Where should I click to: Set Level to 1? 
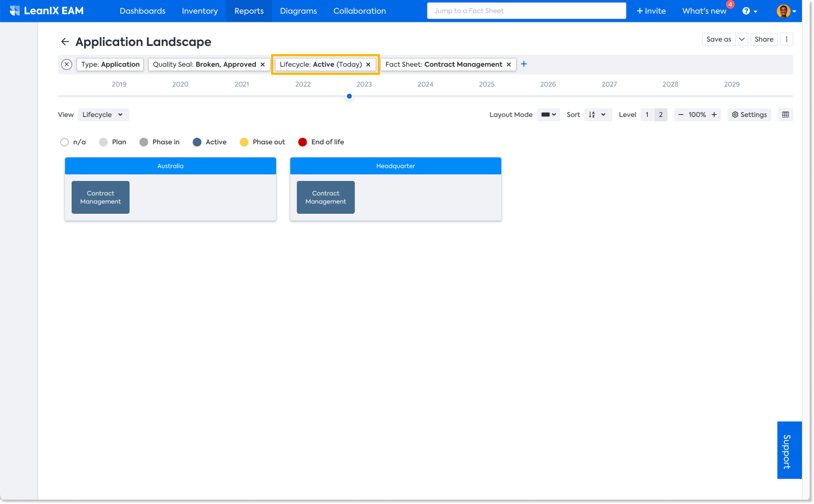coord(647,115)
